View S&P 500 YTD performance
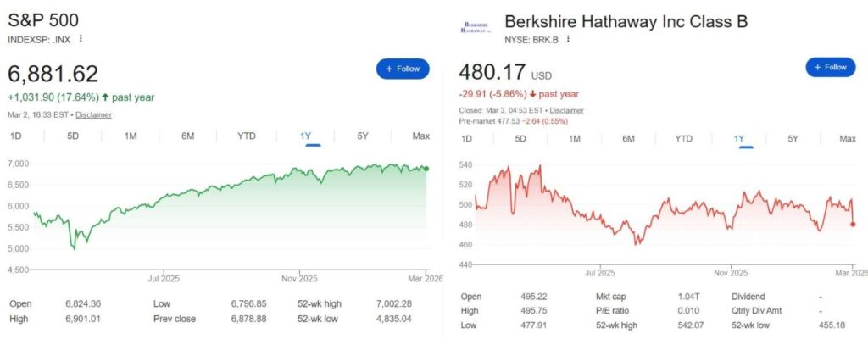This screenshot has width=868, height=339. pos(247,136)
